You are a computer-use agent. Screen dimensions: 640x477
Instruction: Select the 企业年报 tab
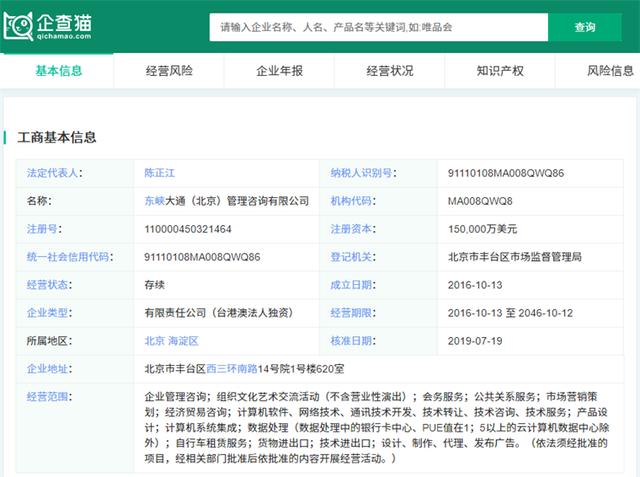(x=279, y=70)
